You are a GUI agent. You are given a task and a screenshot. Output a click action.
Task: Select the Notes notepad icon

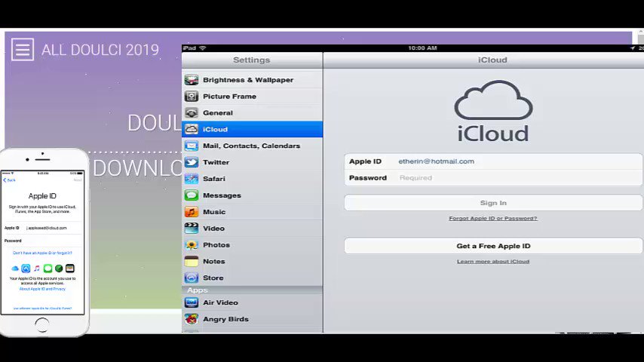point(192,261)
